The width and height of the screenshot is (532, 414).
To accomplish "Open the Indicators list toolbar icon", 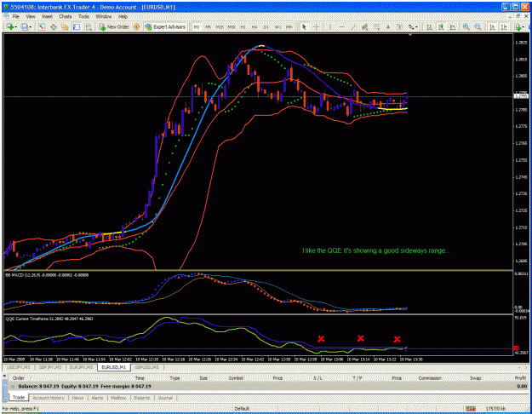I will coord(518,26).
